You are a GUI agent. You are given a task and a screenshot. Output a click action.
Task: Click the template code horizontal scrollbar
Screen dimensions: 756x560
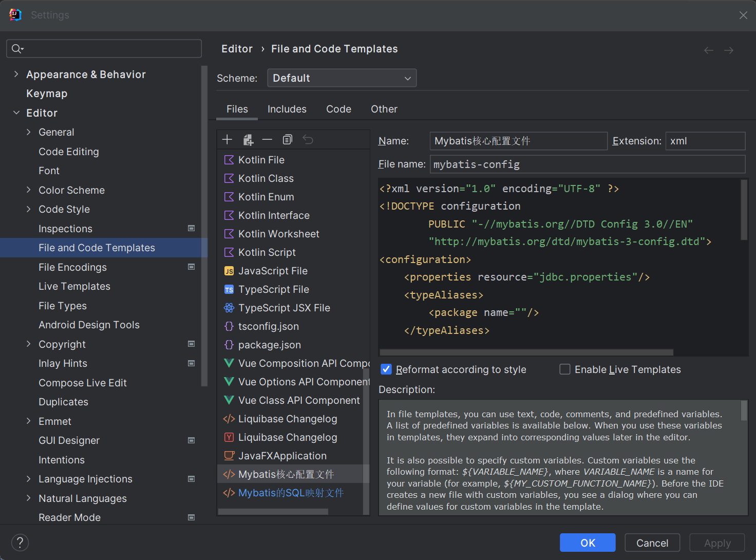point(526,352)
